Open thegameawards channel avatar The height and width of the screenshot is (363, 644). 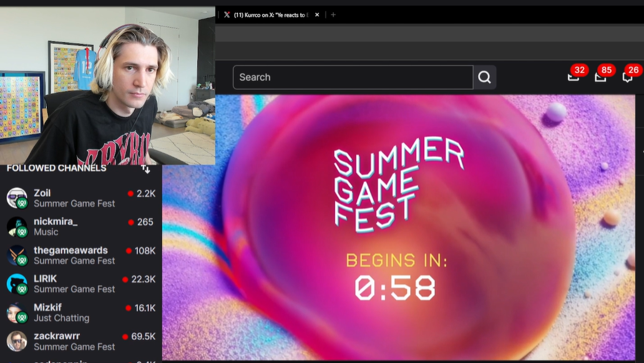pos(17,256)
